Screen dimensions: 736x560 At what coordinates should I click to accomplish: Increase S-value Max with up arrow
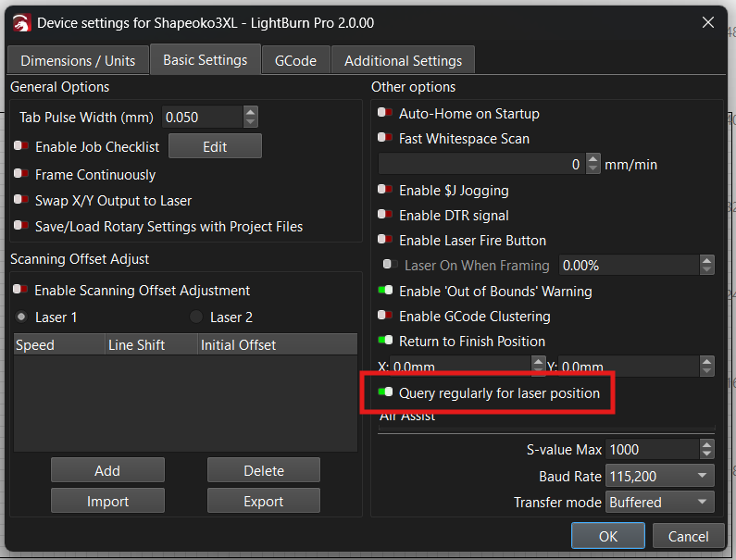(707, 444)
